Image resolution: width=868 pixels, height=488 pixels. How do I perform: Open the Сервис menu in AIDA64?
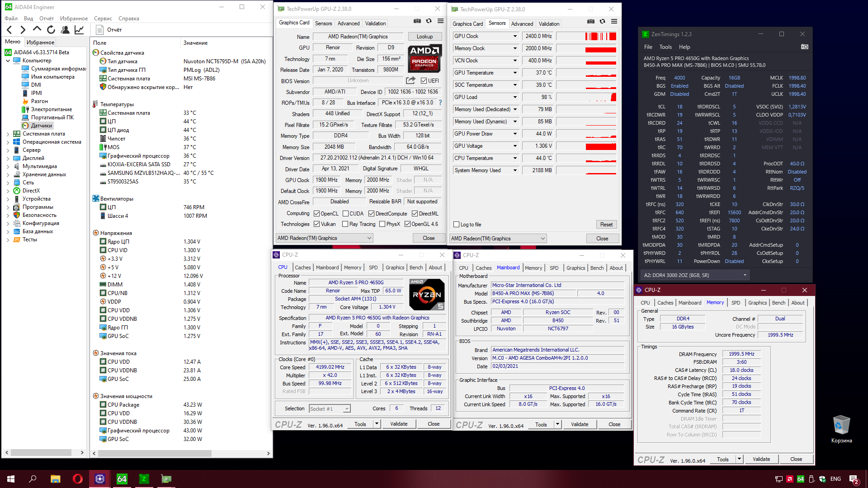pyautogui.click(x=103, y=19)
